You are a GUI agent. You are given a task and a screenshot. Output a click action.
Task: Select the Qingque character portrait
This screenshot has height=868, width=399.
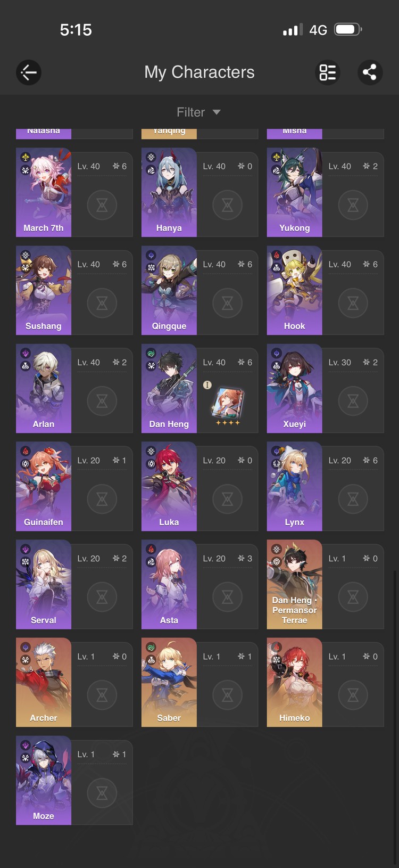(x=169, y=290)
